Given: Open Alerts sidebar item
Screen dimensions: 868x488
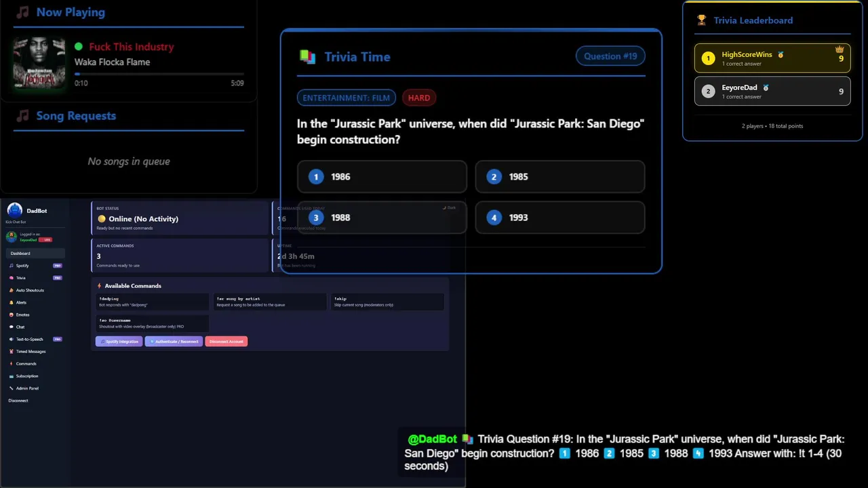Looking at the screenshot, I should [x=35, y=302].
